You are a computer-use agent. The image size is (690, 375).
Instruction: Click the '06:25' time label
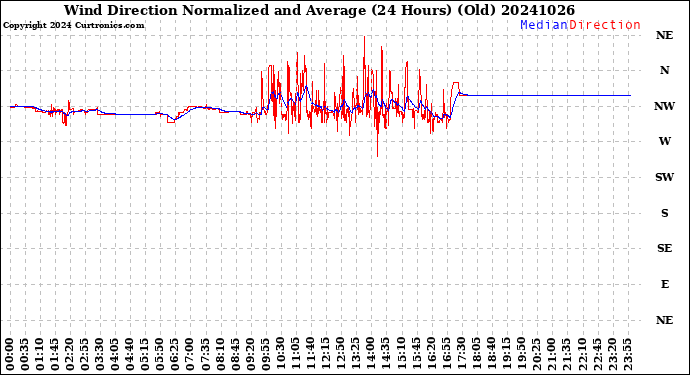(x=176, y=354)
